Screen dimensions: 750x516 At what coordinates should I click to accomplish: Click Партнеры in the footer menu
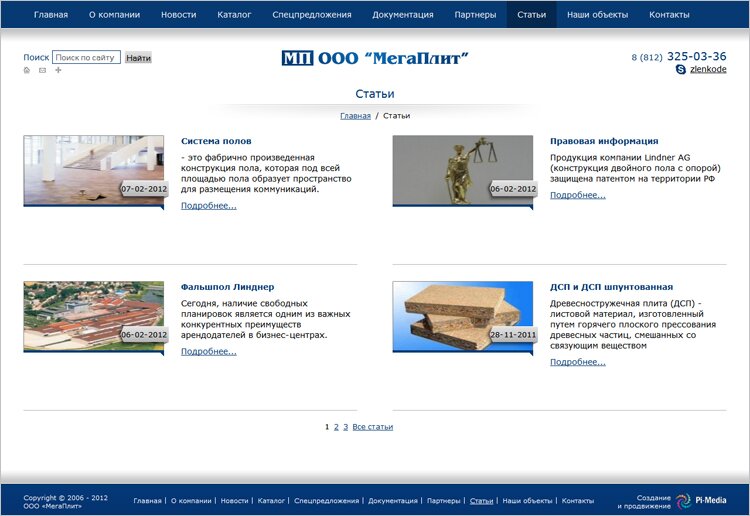pos(443,501)
